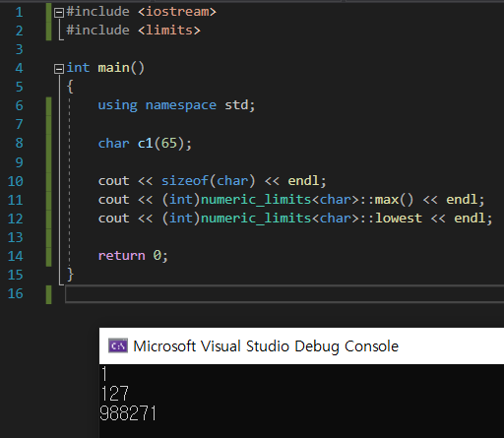Screen dimensions: 504x438
Task: Click the word lowest on line 12
Action: tap(399, 219)
